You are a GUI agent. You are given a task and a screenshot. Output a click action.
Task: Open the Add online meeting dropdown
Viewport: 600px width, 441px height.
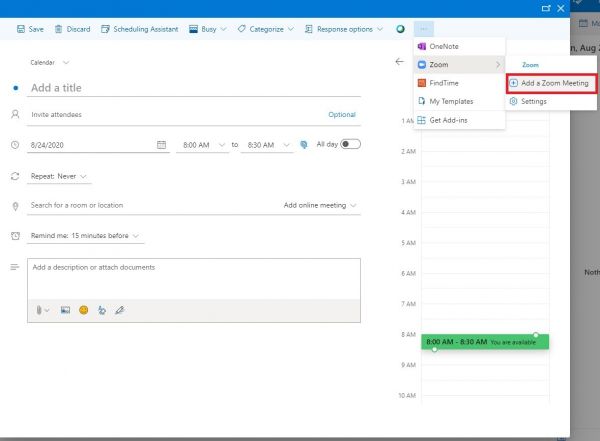[x=320, y=205]
